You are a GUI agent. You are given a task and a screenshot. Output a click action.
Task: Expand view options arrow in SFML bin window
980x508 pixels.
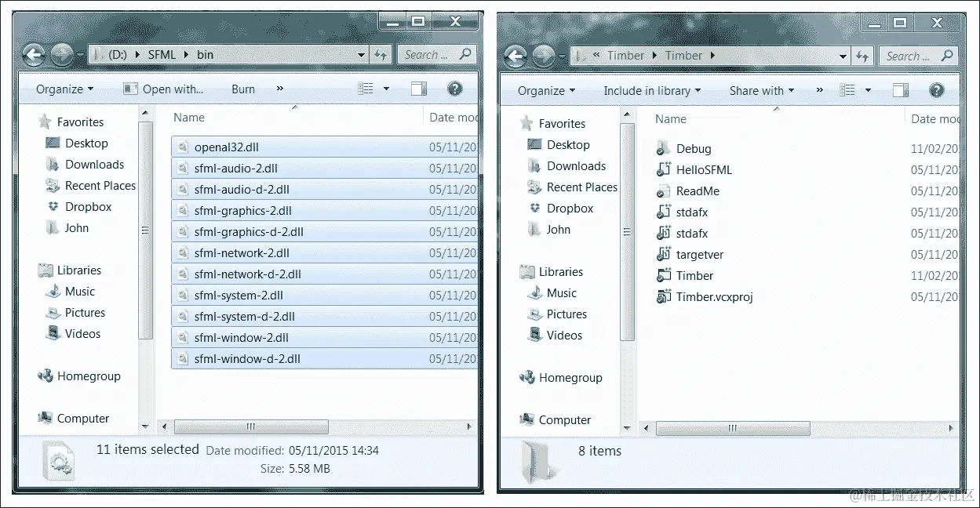(386, 89)
